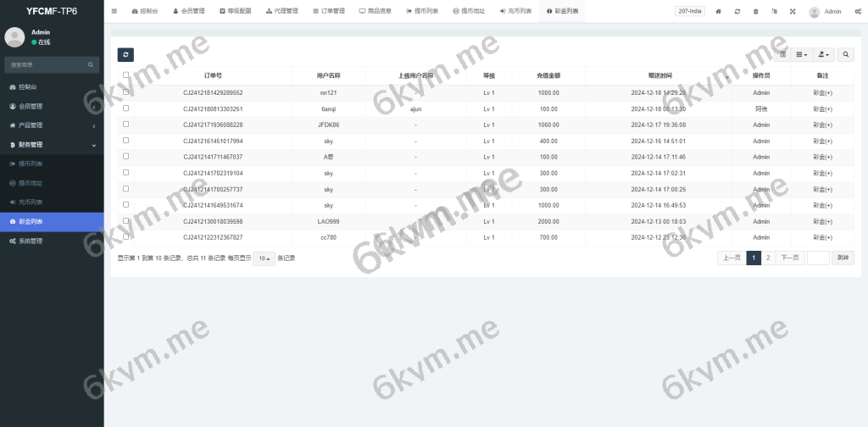Click the refresh button above the table

click(125, 54)
